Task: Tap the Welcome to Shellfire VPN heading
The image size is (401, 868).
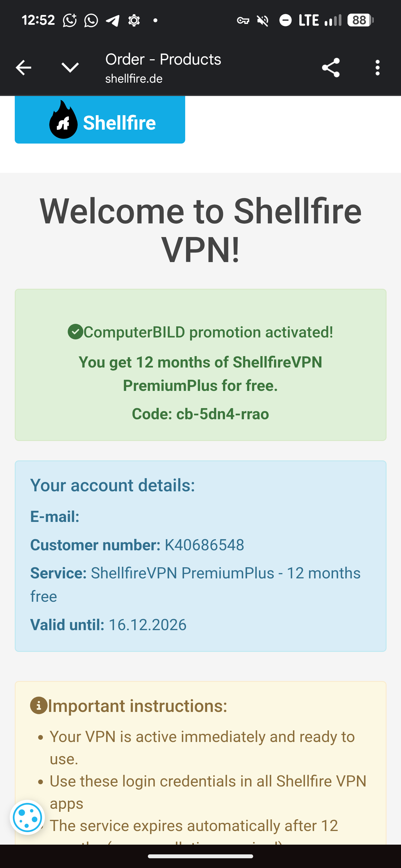Action: [200, 230]
